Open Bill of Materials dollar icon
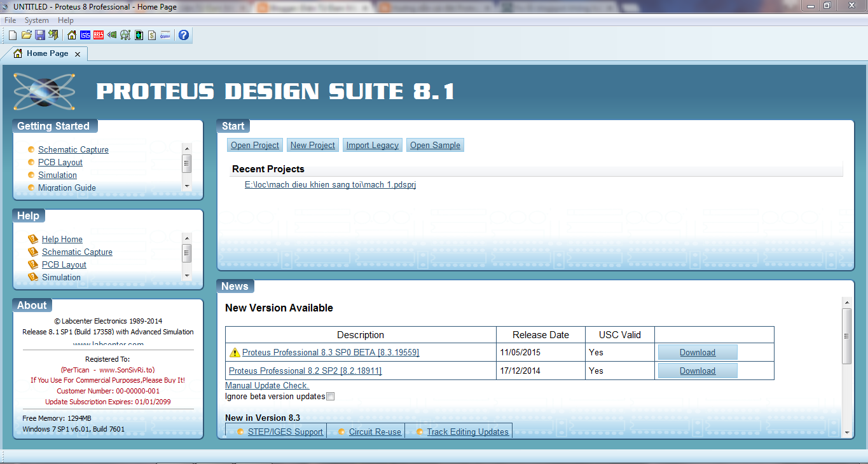The height and width of the screenshot is (464, 868). [x=152, y=35]
